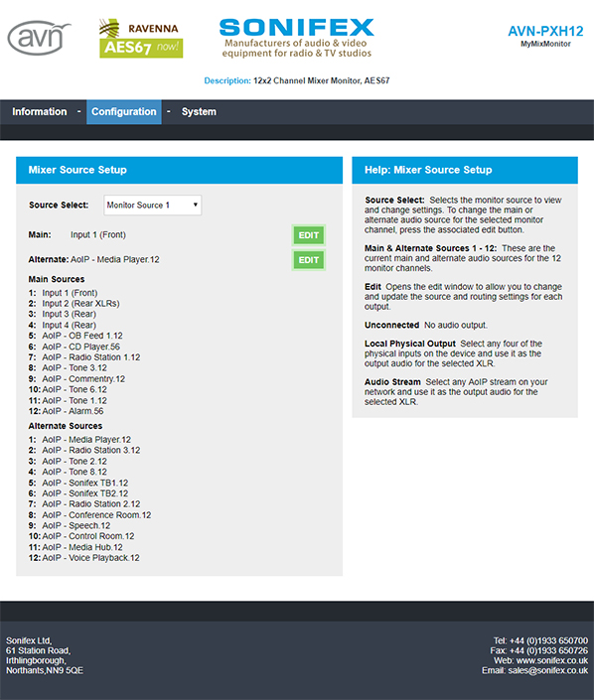The image size is (594, 700).
Task: Click main source AoIP - Tone 3.12
Action: [x=74, y=367]
